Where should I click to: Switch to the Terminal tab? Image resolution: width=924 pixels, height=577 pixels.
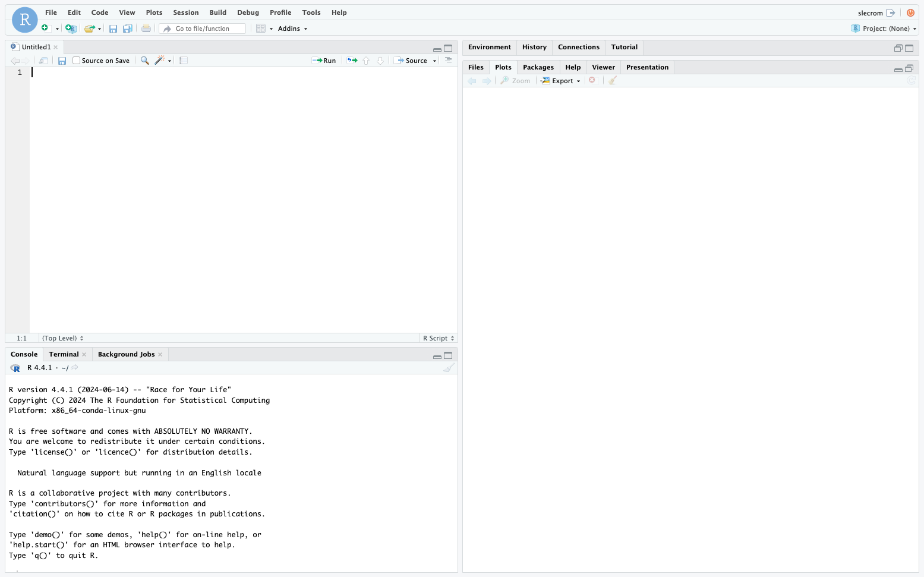tap(64, 354)
